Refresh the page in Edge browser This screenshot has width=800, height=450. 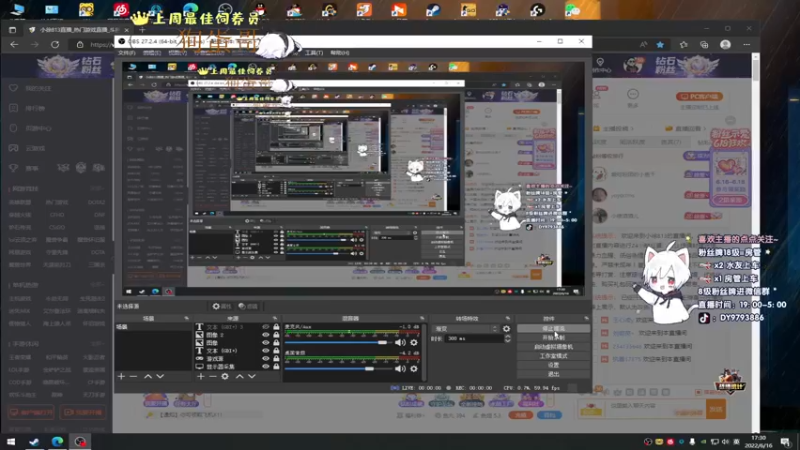coord(55,45)
